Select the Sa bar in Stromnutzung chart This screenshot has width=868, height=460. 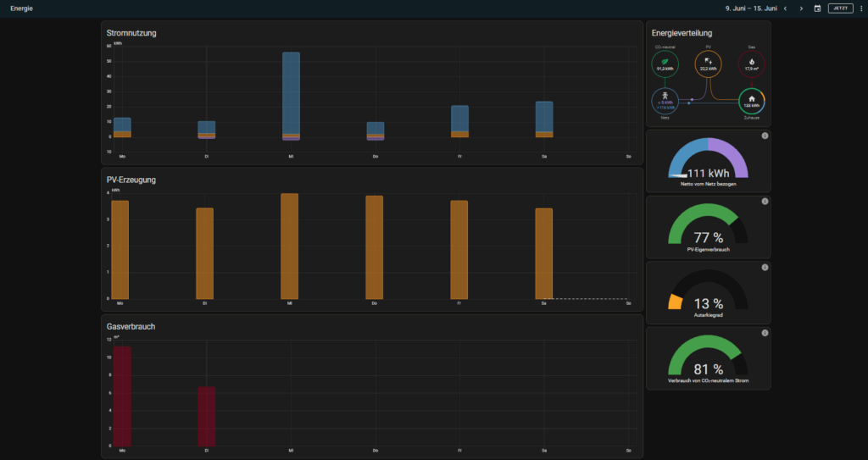coord(544,119)
